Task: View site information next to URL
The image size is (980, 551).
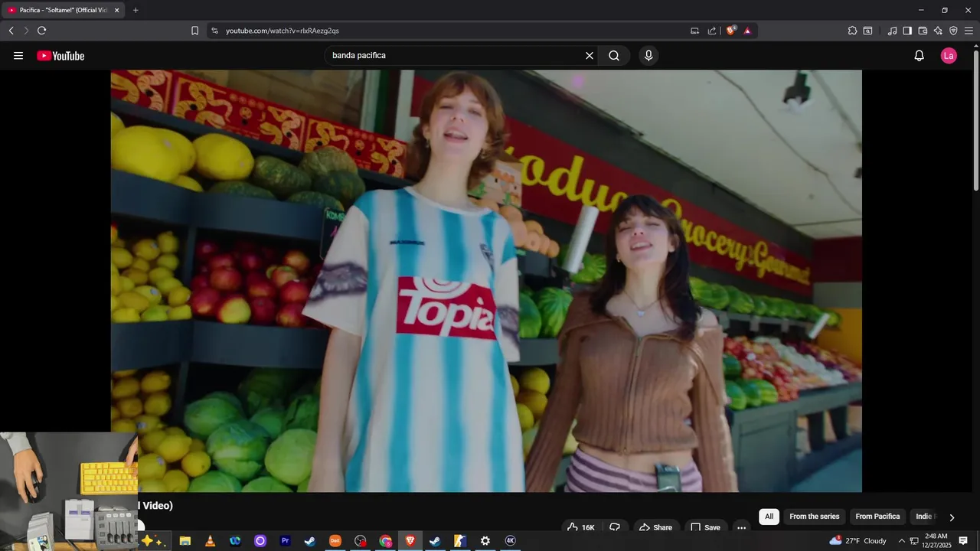Action: click(x=214, y=31)
